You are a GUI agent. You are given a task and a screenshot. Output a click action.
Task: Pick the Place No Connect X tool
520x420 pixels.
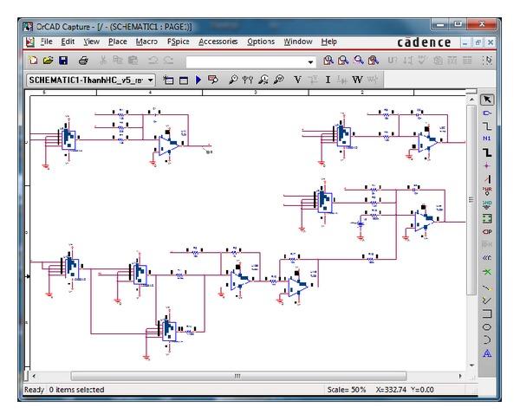pos(486,273)
